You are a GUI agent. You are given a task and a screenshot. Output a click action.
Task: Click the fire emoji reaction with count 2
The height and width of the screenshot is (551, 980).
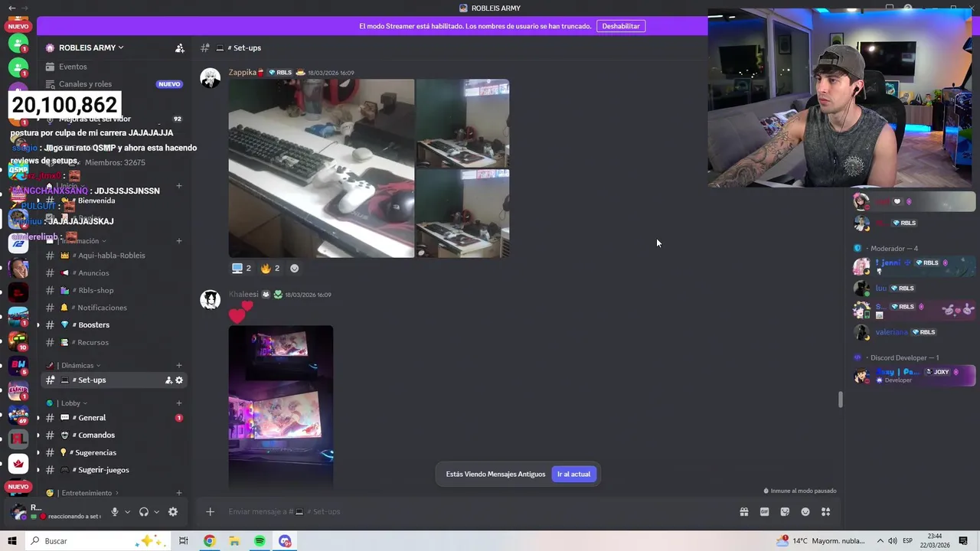click(270, 269)
